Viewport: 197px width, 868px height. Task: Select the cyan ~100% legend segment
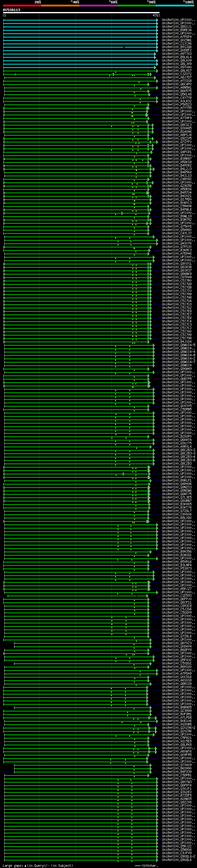[x=175, y=6]
